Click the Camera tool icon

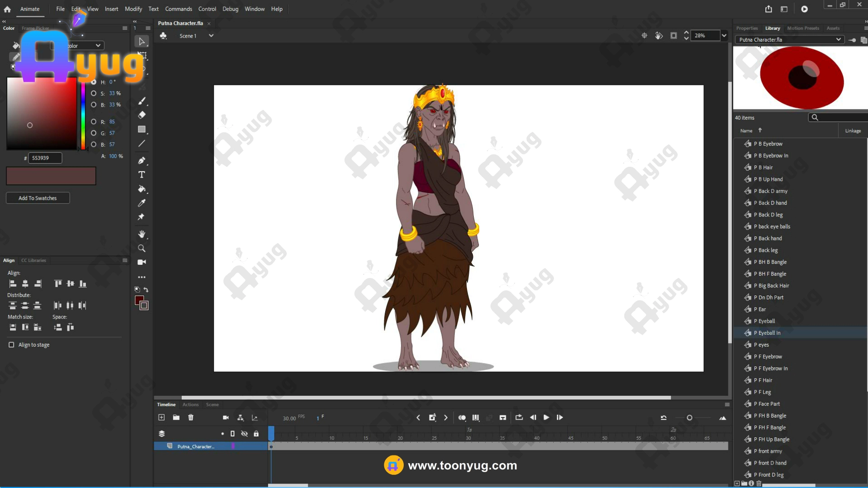[142, 262]
